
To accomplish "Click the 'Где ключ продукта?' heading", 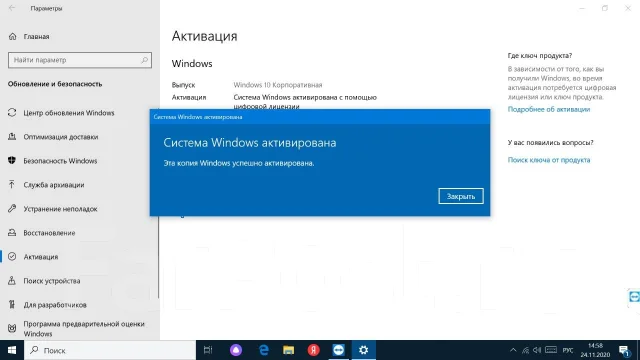I will [x=540, y=56].
